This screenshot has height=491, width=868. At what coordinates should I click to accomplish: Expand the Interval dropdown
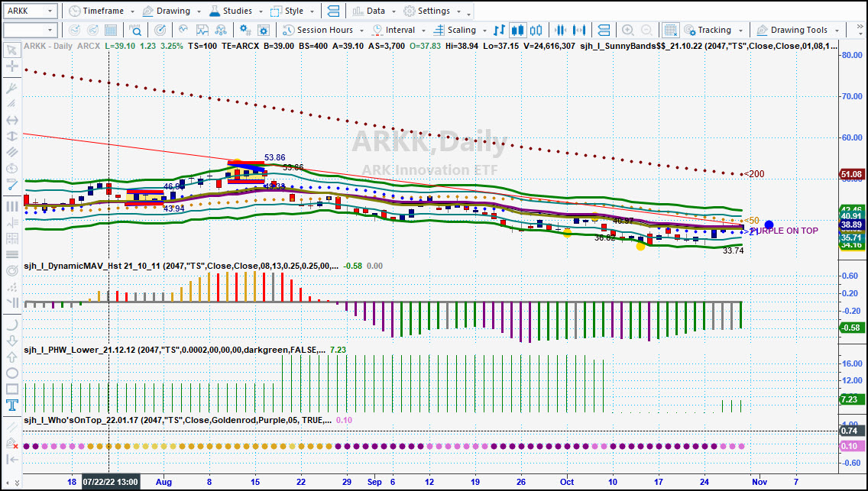click(x=423, y=31)
